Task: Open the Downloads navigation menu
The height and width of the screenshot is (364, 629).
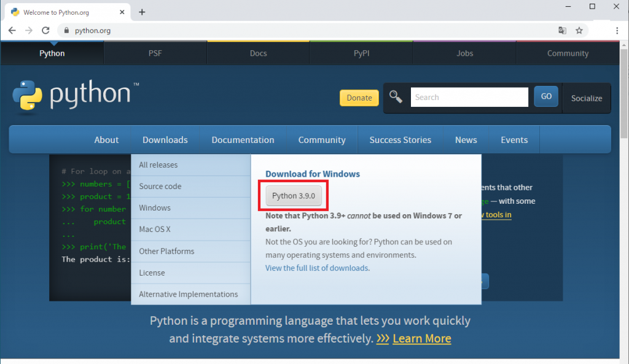Action: pyautogui.click(x=165, y=140)
